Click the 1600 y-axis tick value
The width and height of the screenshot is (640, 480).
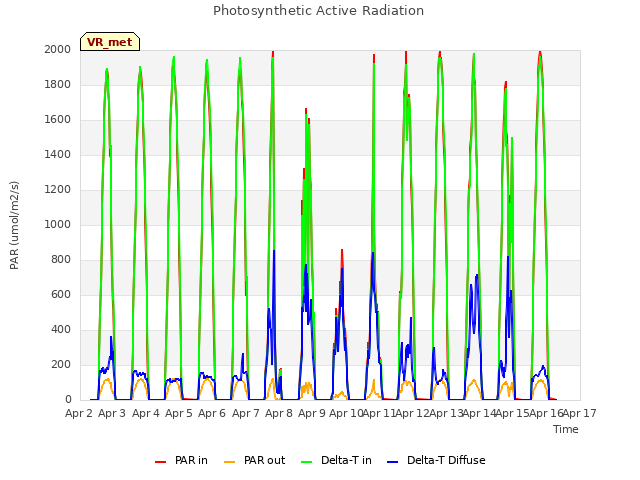pyautogui.click(x=58, y=120)
